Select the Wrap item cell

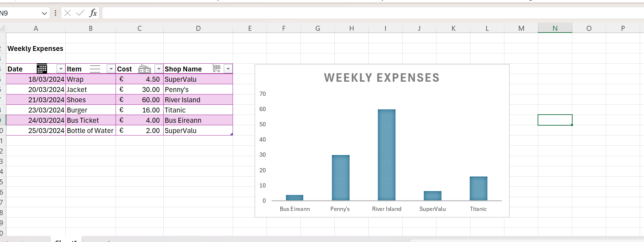coord(90,79)
